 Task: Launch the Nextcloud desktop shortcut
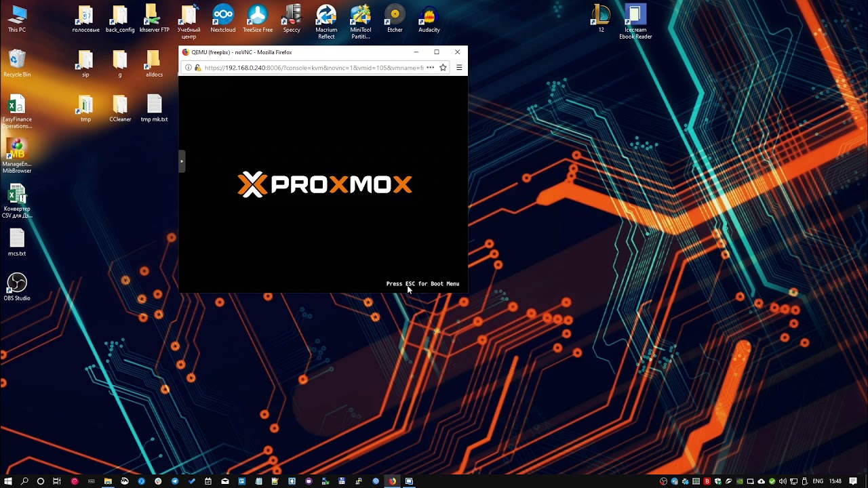click(x=223, y=20)
